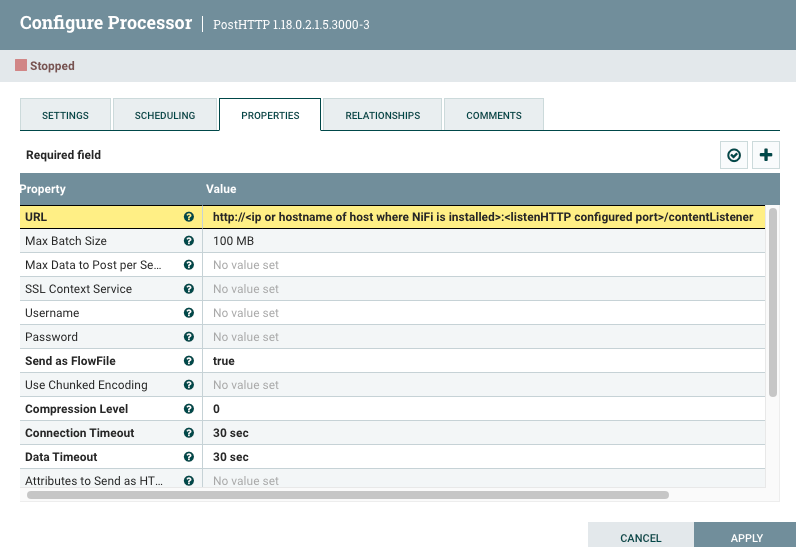The image size is (796, 547).
Task: Set the SSL Context Service value
Action: (x=484, y=289)
